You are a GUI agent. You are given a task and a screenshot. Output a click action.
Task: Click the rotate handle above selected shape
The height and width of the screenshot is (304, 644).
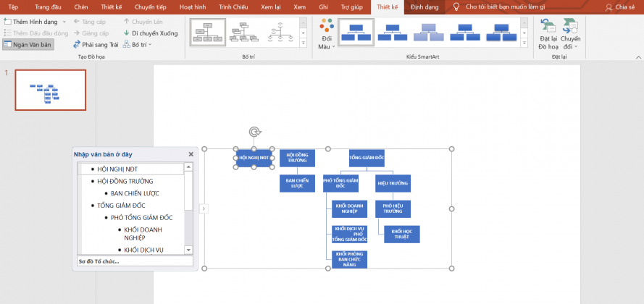pos(254,132)
